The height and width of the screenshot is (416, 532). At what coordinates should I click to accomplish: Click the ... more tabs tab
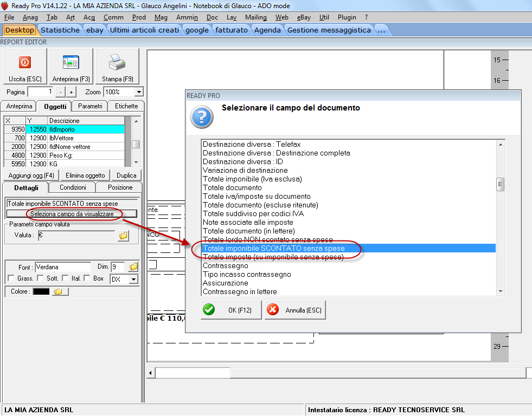[381, 30]
